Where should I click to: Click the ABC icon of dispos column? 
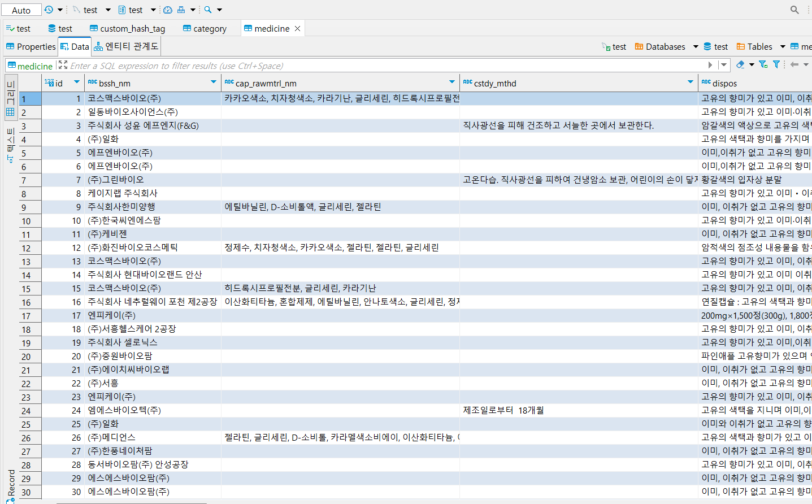[706, 82]
